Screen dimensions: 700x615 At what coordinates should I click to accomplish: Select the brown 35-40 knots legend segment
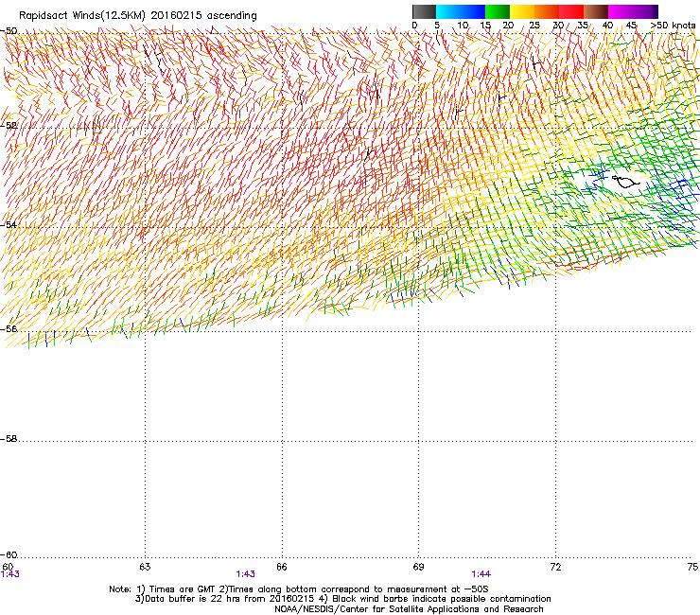click(596, 11)
